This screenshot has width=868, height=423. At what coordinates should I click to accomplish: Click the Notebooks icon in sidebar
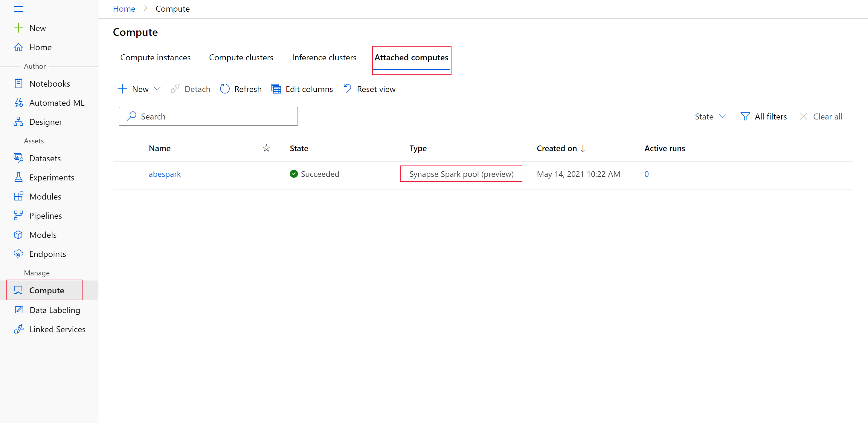(x=19, y=84)
